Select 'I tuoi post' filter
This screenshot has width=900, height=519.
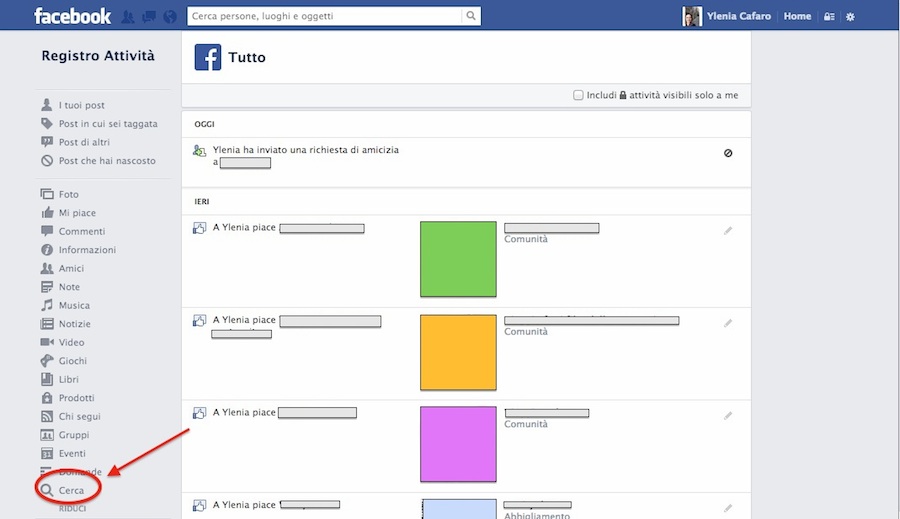[81, 105]
